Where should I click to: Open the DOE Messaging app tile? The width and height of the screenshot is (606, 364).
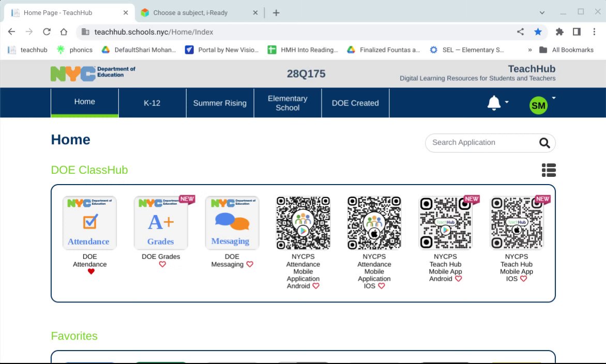tap(232, 223)
